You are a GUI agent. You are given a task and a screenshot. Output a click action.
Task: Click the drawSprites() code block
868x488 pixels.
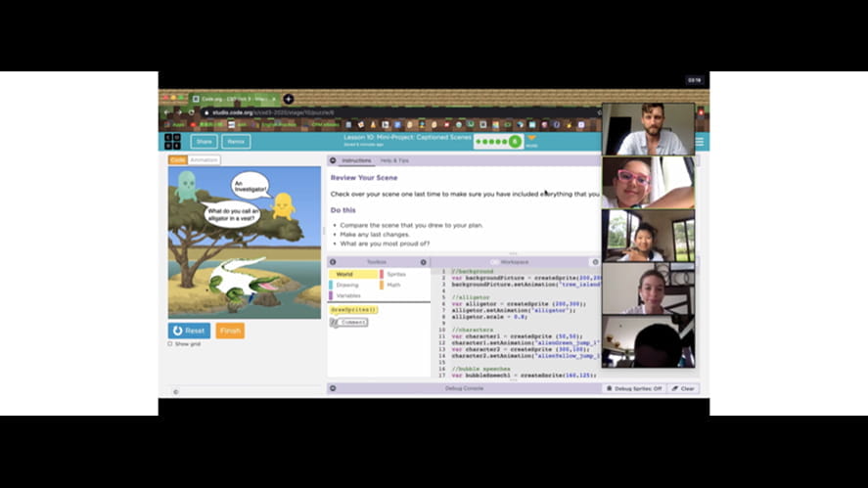[x=353, y=309]
